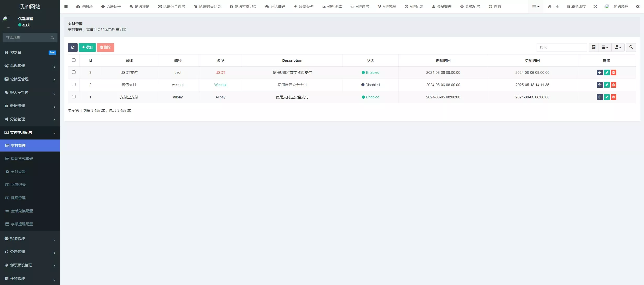Check the select-all checkbox in table header
This screenshot has width=644, height=285.
[74, 60]
